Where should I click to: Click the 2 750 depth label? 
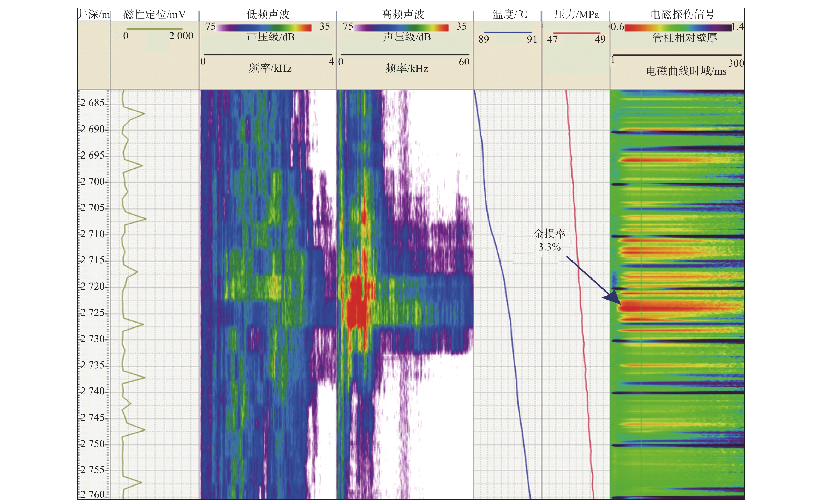pos(93,444)
